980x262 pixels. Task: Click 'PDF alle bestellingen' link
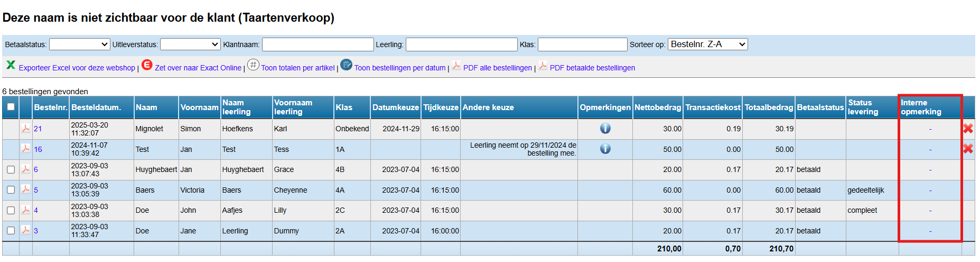498,68
